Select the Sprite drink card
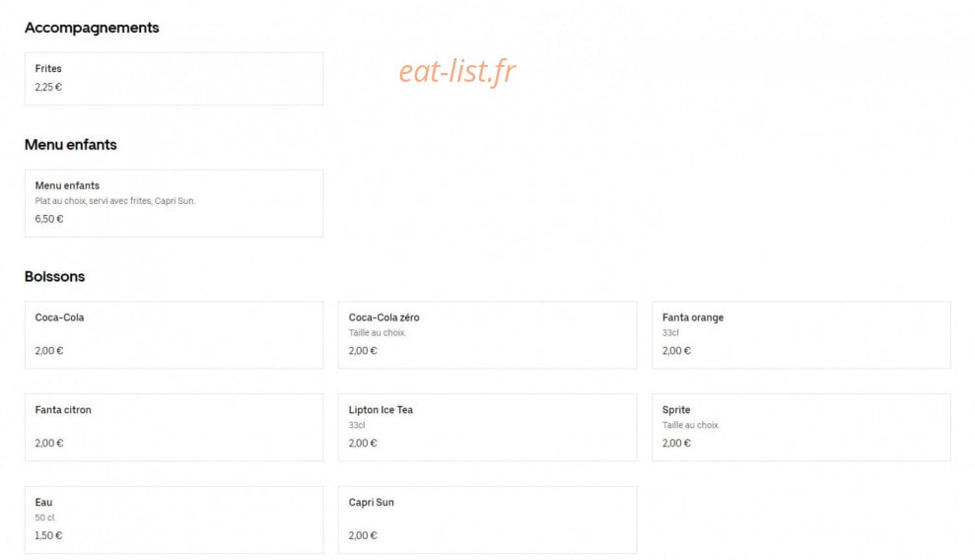This screenshot has width=975, height=560. point(801,428)
